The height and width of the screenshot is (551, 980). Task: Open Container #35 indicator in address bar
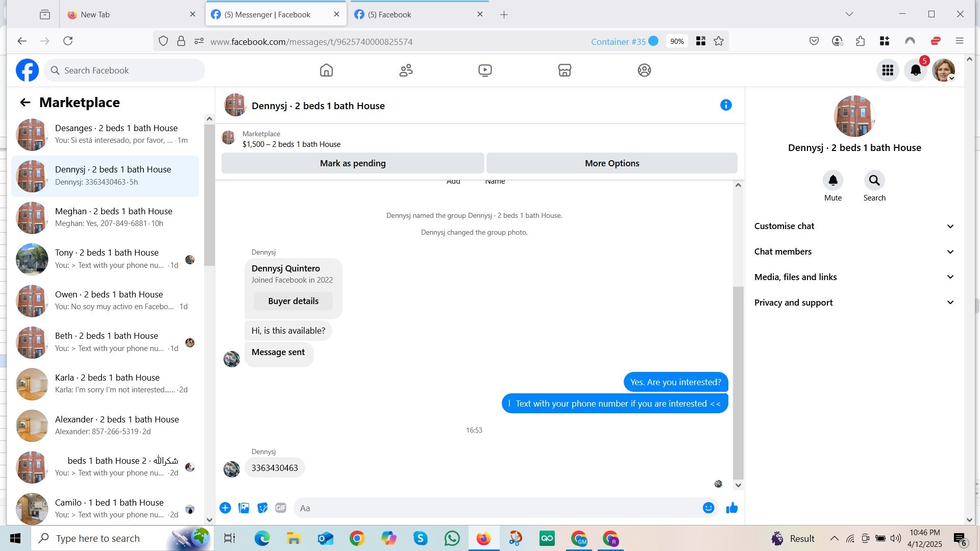tap(624, 41)
